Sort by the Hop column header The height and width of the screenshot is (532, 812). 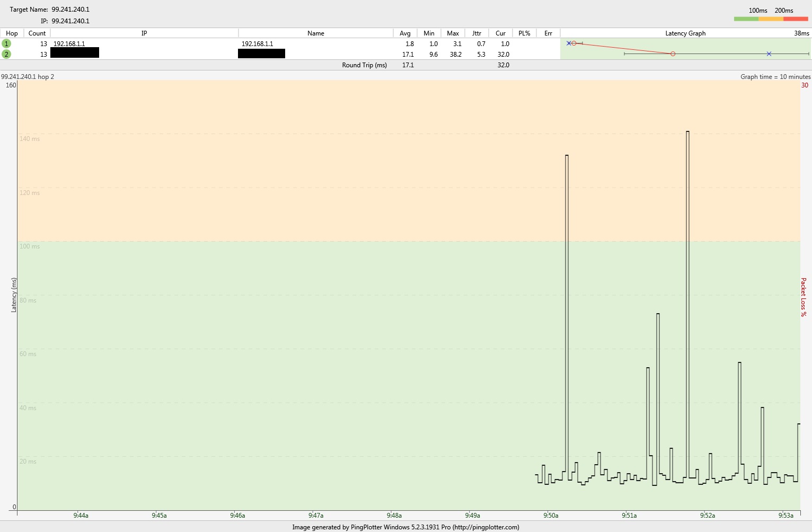click(12, 33)
